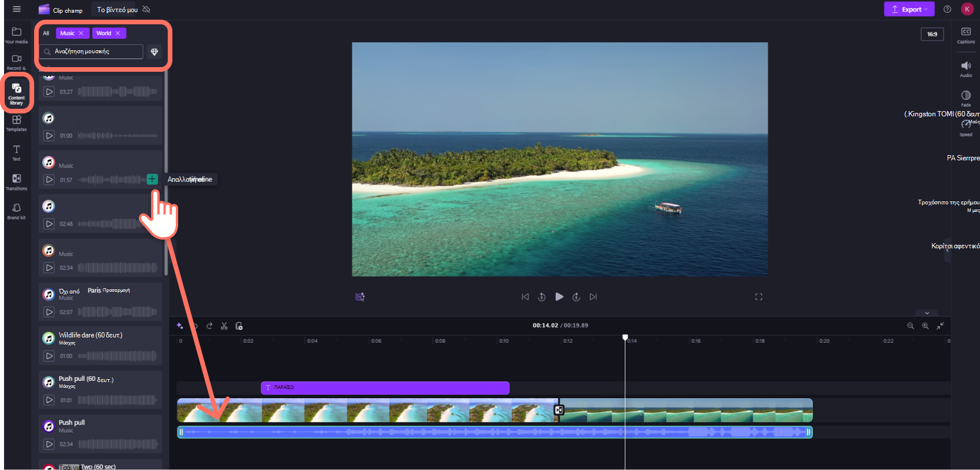980x470 pixels.
Task: Click the Push pull (60 δευτ.) title
Action: tap(86, 379)
